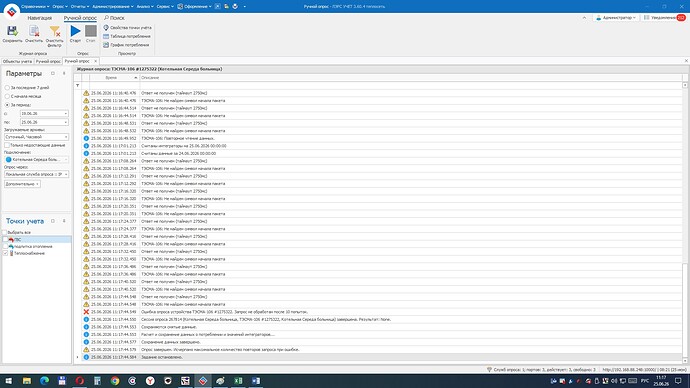Select the За период radio
The image size is (690, 388).
7,105
